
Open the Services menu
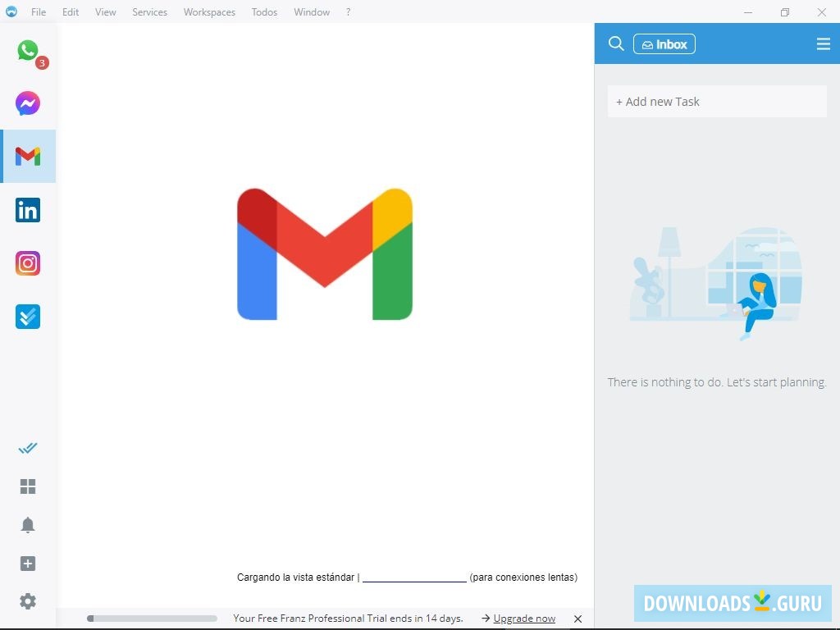click(x=149, y=11)
